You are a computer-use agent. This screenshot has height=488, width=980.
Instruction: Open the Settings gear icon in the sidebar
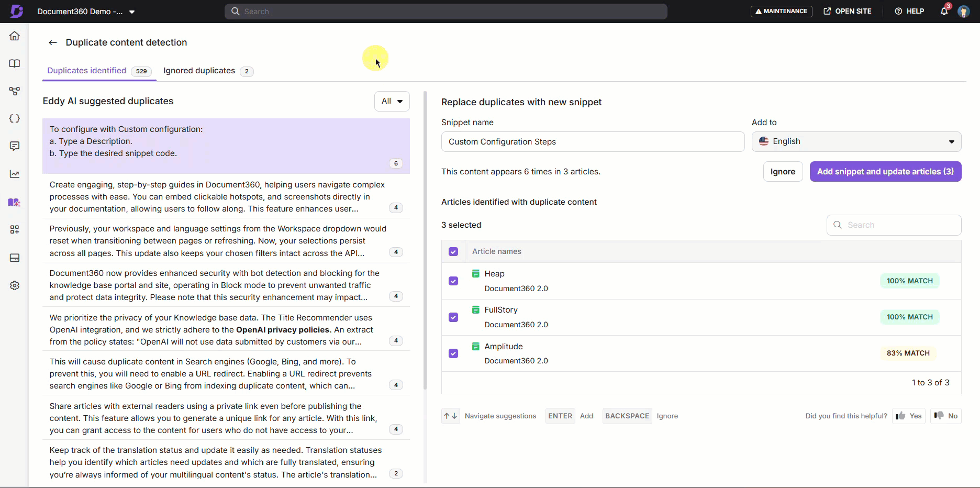point(15,285)
